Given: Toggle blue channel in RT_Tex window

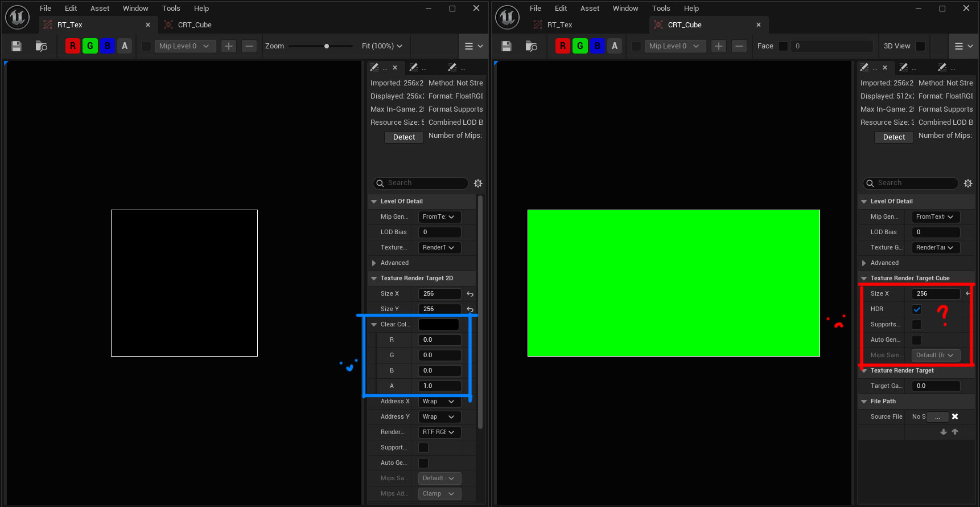Looking at the screenshot, I should tap(108, 46).
